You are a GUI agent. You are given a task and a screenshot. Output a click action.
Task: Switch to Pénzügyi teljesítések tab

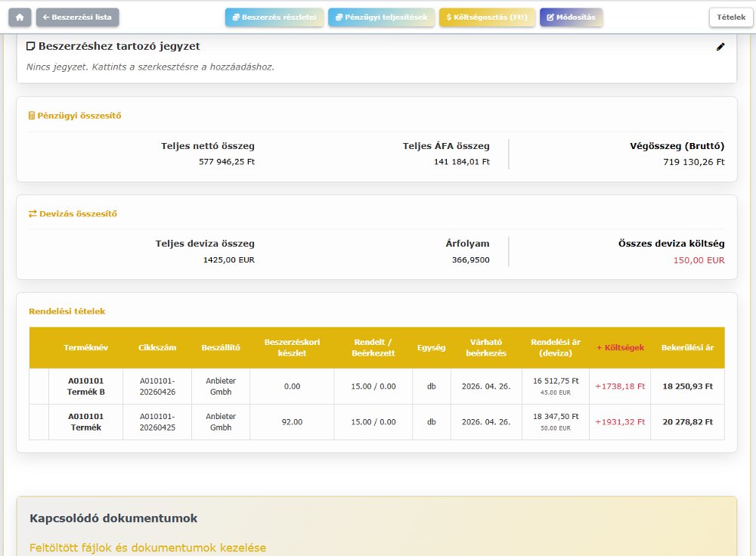[x=381, y=17]
